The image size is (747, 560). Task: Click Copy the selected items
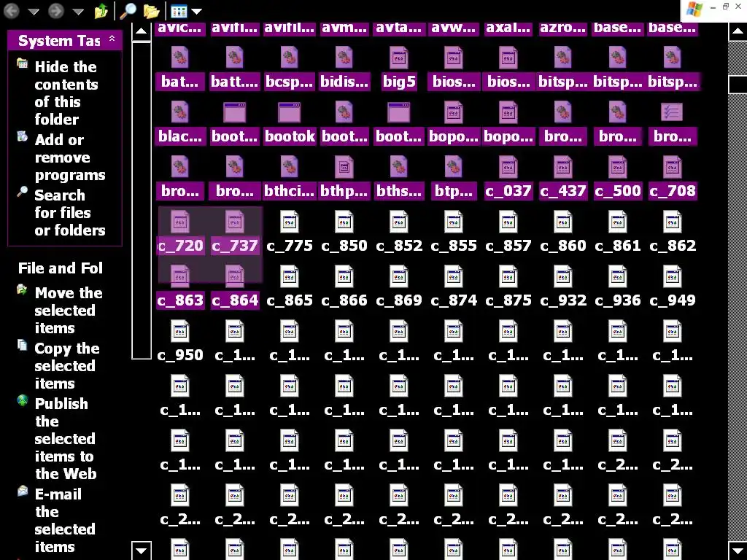[x=66, y=366]
